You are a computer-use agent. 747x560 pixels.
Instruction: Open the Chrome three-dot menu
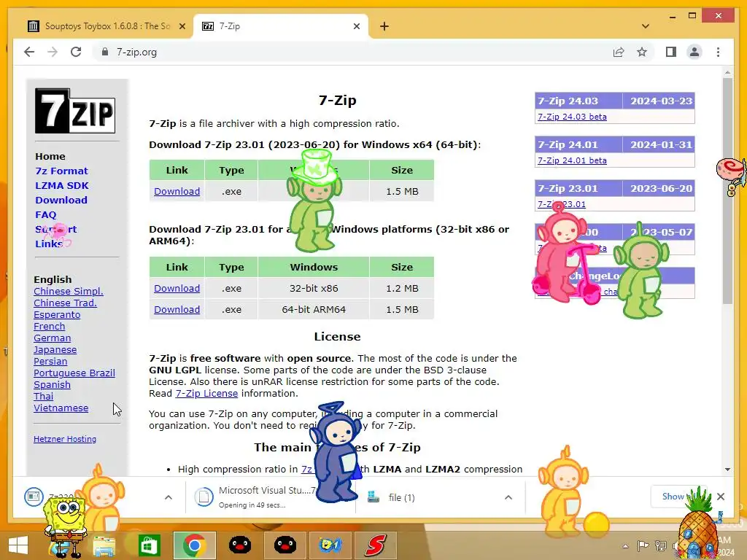718,52
